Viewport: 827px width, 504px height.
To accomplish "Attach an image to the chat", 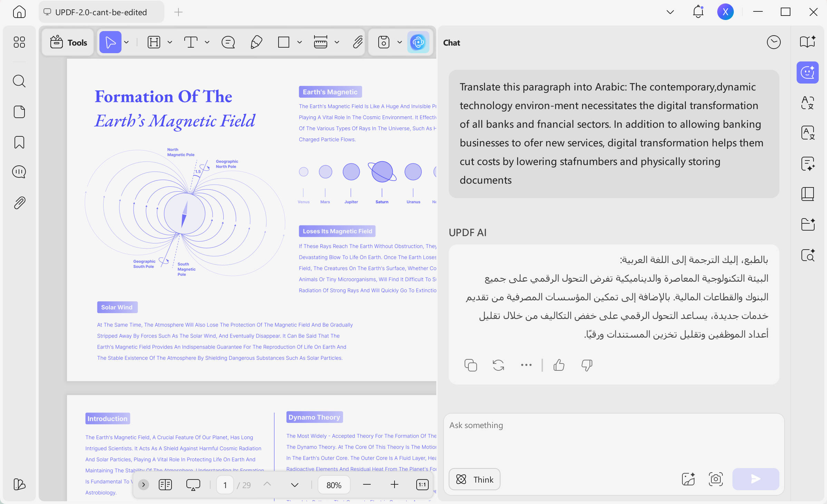I will click(x=689, y=479).
